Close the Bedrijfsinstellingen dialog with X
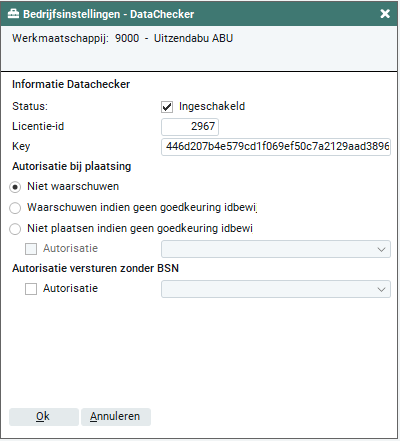 (385, 14)
